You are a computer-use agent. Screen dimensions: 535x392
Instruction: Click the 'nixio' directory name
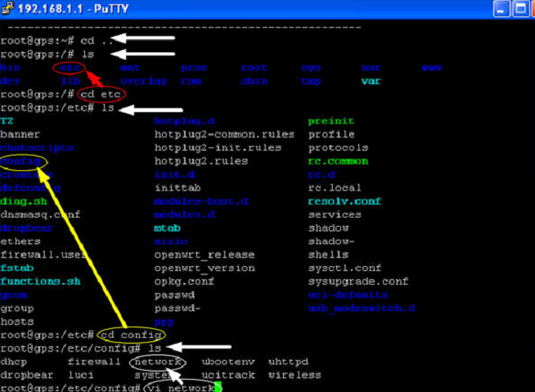coord(171,241)
